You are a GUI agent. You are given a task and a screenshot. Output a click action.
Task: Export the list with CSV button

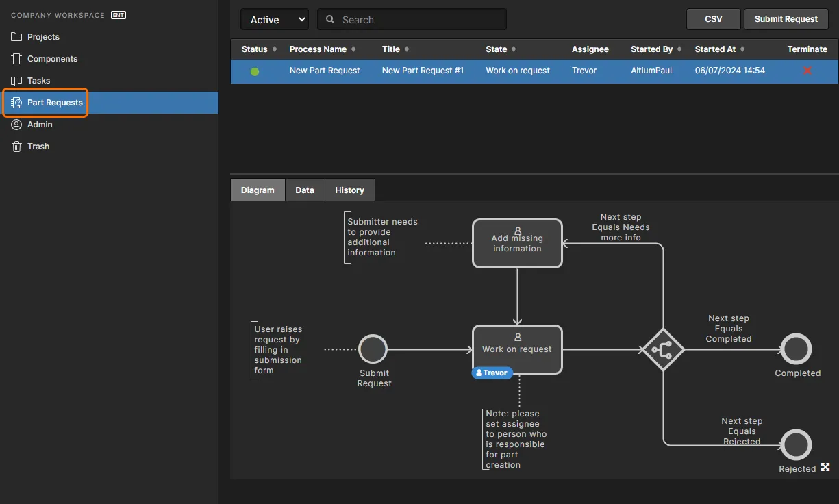coord(713,19)
